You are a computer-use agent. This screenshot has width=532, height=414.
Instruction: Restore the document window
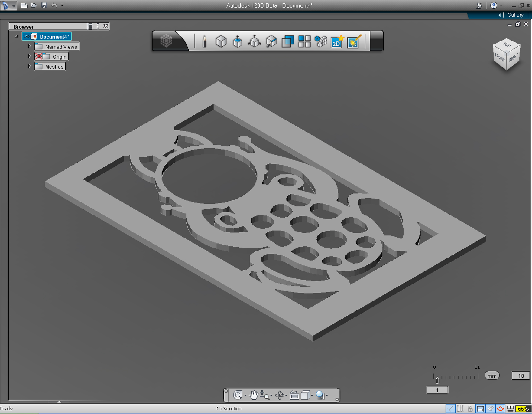(x=518, y=24)
